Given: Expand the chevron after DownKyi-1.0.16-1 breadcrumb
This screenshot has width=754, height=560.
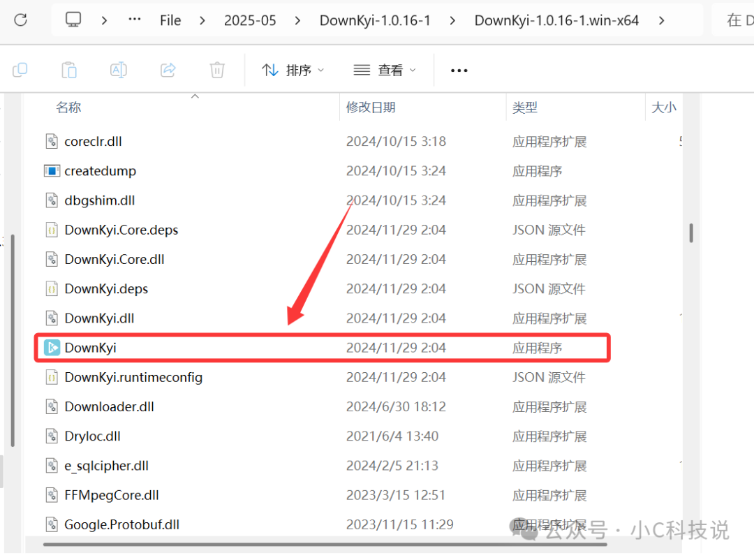Looking at the screenshot, I should click(x=452, y=20).
